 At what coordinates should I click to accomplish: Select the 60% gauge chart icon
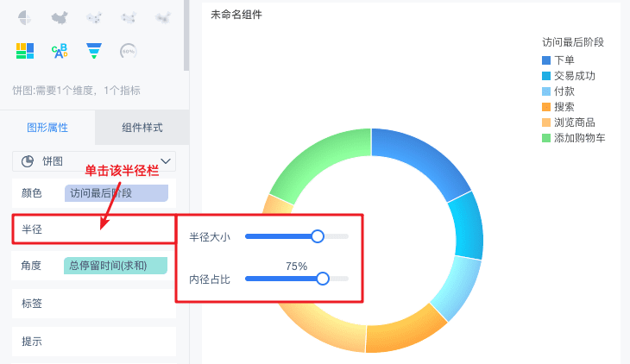pyautogui.click(x=129, y=51)
